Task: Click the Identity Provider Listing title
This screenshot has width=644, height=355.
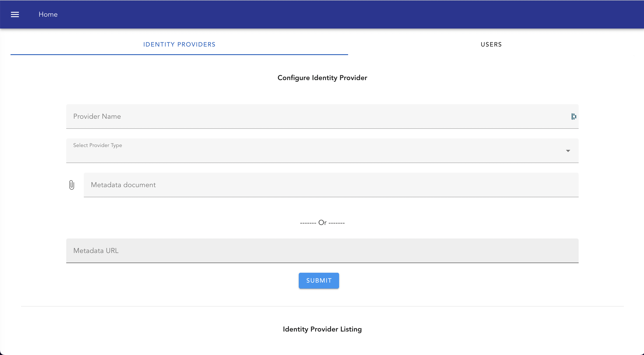Action: 322,329
